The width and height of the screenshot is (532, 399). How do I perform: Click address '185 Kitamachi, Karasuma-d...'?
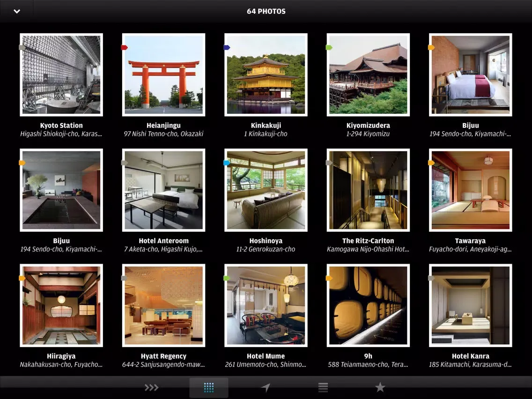pyautogui.click(x=471, y=364)
